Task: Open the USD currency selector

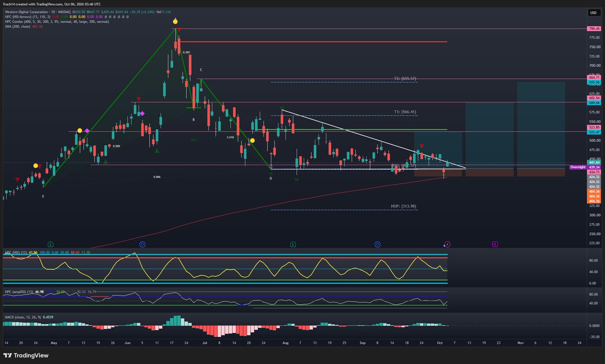Action: 593,13
